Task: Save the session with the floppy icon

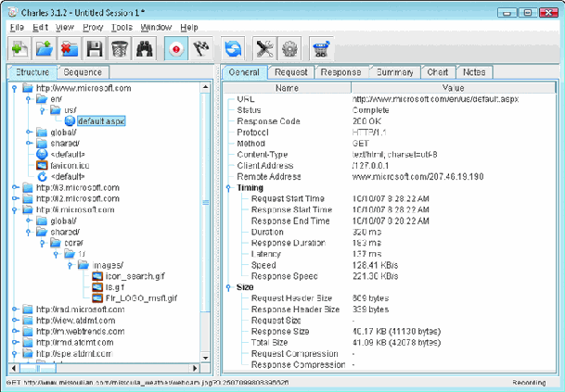Action: pyautogui.click(x=95, y=48)
